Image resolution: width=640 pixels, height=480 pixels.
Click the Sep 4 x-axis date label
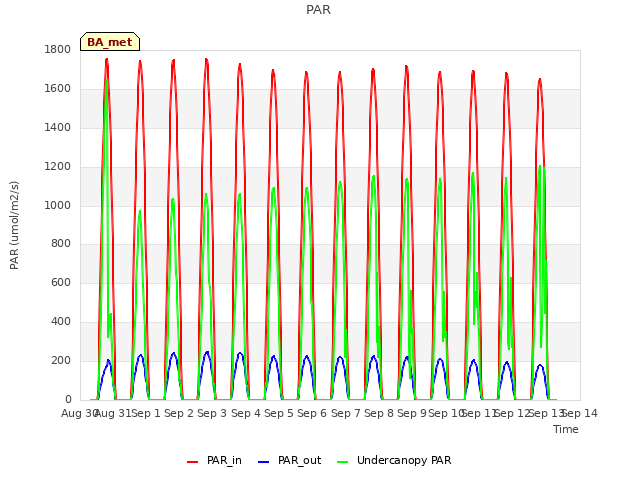pos(246,413)
